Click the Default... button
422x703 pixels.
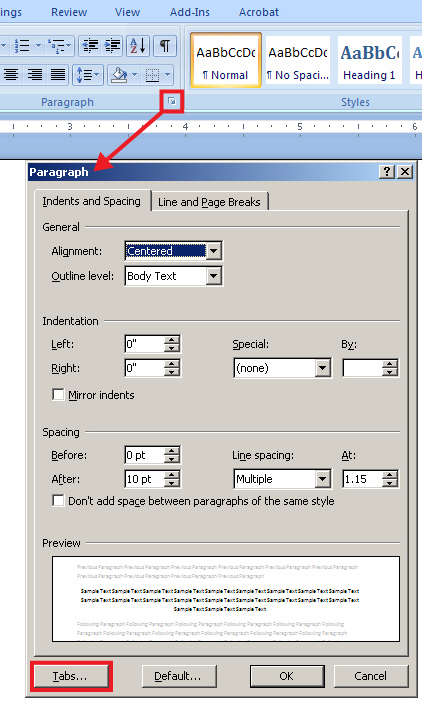click(179, 676)
